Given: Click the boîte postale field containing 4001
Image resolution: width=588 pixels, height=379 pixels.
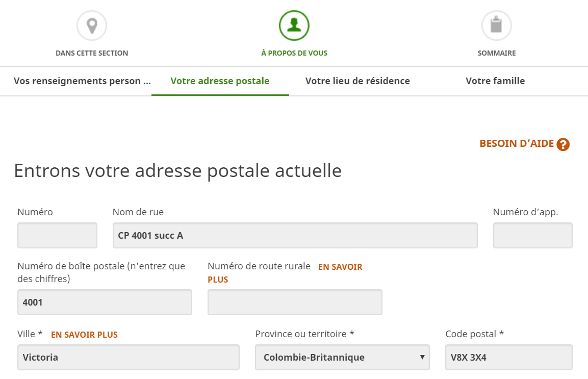Looking at the screenshot, I should coord(105,302).
